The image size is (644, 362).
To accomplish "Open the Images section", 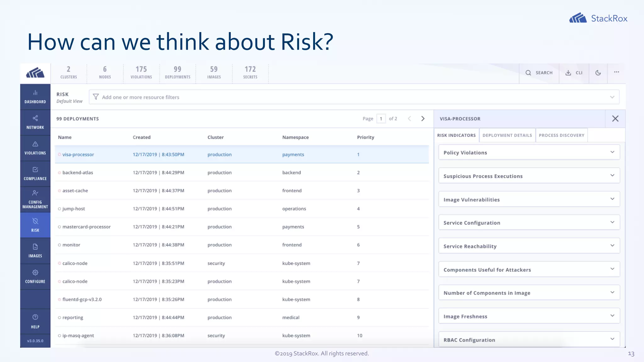I will point(35,251).
